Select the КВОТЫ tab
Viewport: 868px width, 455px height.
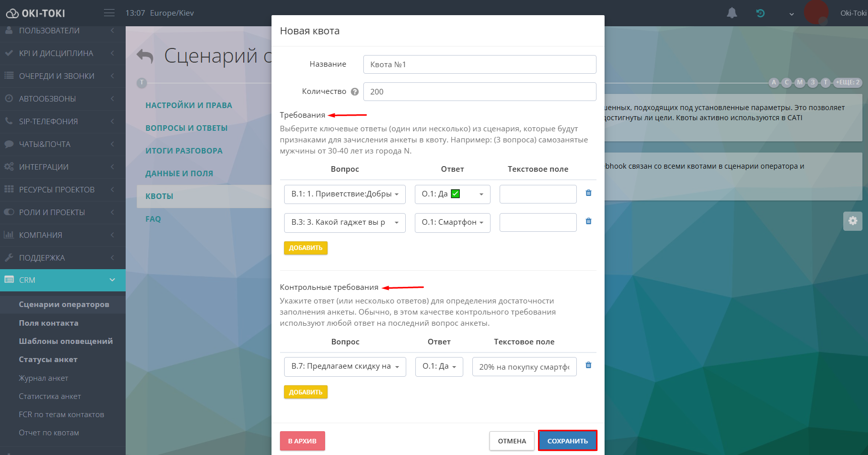pyautogui.click(x=159, y=196)
